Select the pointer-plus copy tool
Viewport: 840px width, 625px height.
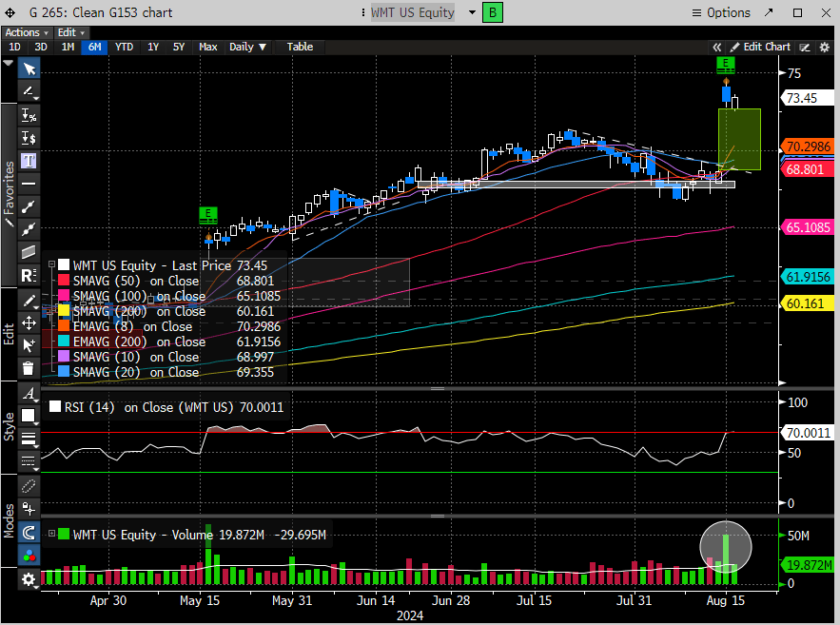29,345
